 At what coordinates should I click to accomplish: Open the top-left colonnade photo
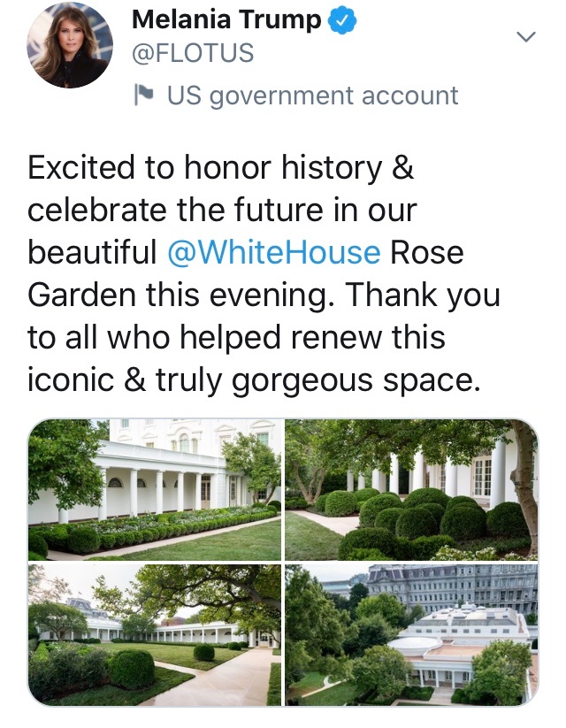click(x=155, y=488)
